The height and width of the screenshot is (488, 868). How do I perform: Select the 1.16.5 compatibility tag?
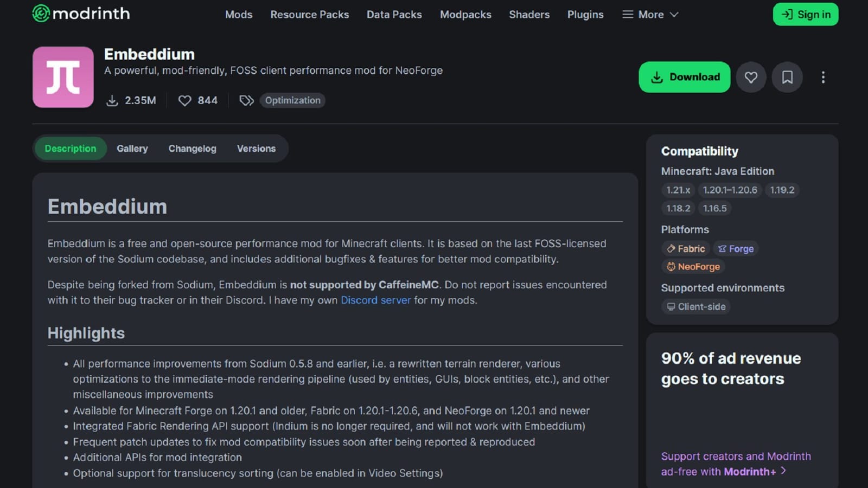[714, 208]
